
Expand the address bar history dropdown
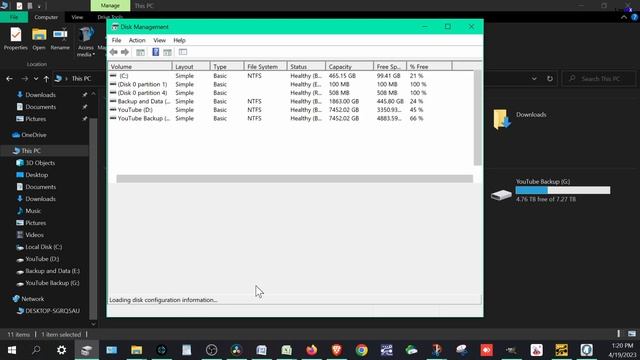(x=534, y=78)
